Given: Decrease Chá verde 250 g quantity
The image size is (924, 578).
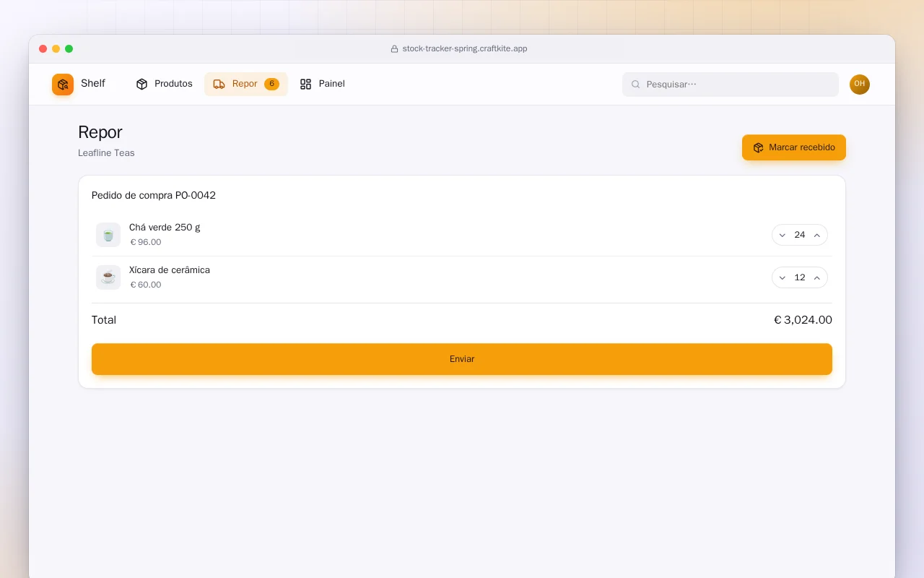Looking at the screenshot, I should [783, 235].
